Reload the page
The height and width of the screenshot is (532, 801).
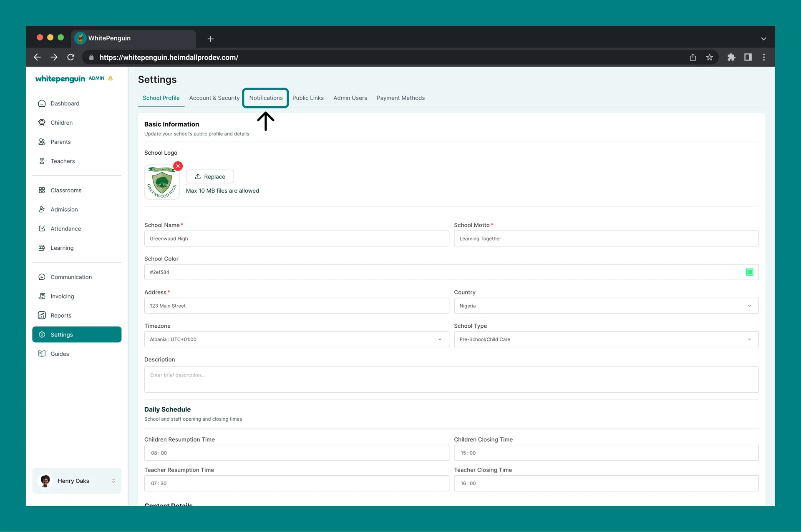click(71, 57)
